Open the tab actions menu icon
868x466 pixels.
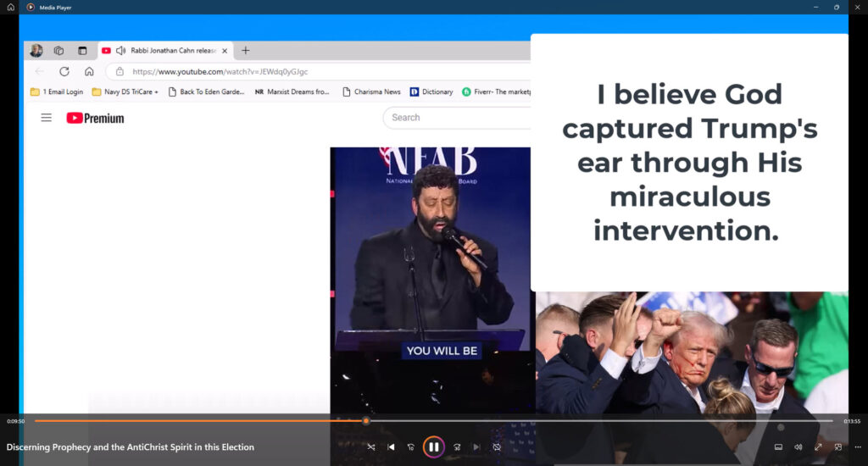pos(82,50)
